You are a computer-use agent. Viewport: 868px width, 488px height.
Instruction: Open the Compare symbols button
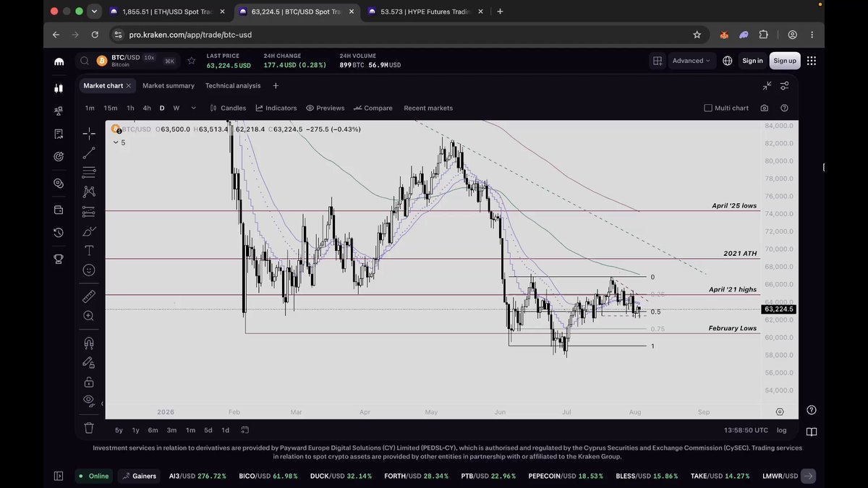pyautogui.click(x=373, y=108)
